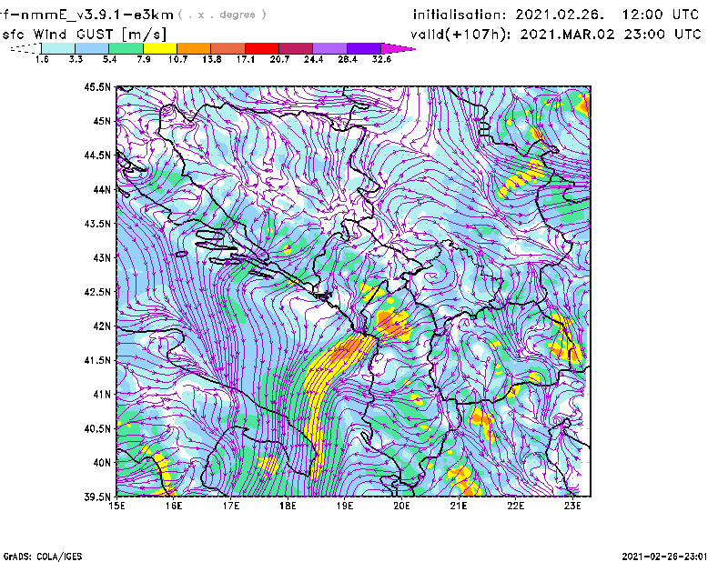Click the '45N' latitude label
The height and width of the screenshot is (562, 728).
point(102,121)
